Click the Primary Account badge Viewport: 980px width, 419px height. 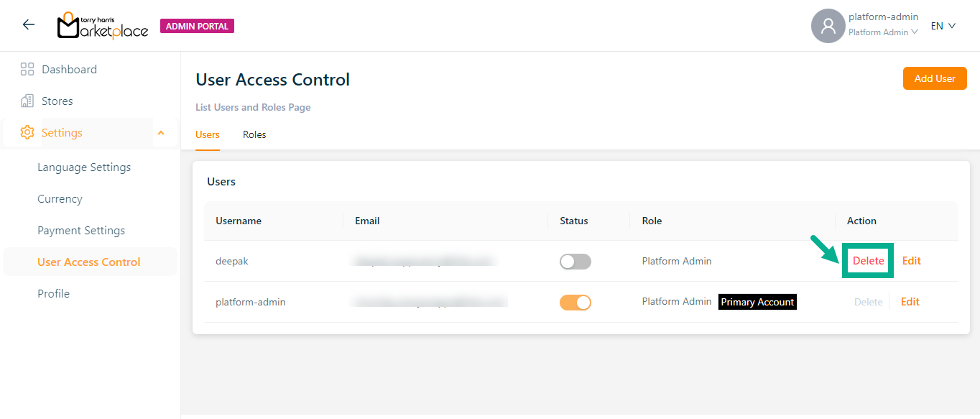(x=757, y=302)
